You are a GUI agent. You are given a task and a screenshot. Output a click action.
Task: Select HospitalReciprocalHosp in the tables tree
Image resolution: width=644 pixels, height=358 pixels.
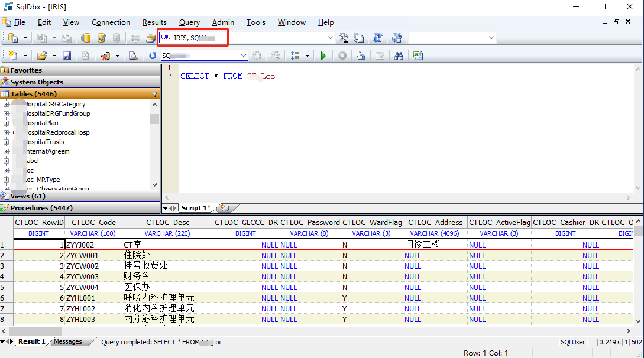pyautogui.click(x=57, y=132)
